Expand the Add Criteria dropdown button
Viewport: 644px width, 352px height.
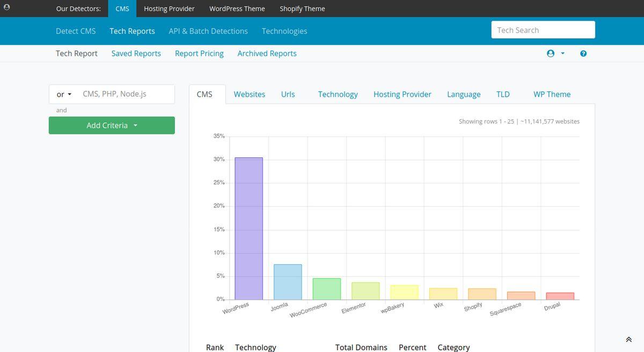[x=112, y=125]
